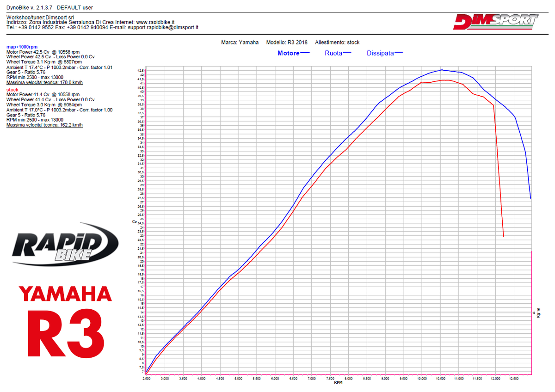Click the Marca: Yamaha label
The image size is (555, 392).
[240, 42]
